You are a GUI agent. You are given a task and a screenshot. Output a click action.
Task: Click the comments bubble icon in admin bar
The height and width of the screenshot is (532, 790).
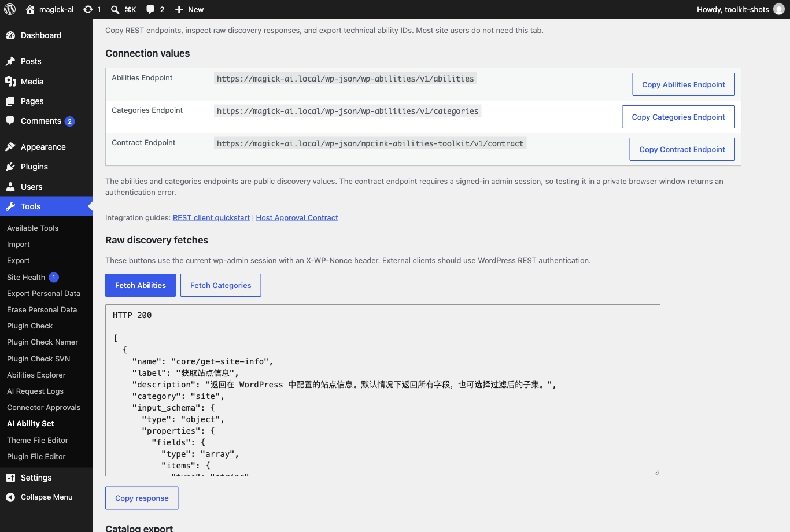[150, 9]
